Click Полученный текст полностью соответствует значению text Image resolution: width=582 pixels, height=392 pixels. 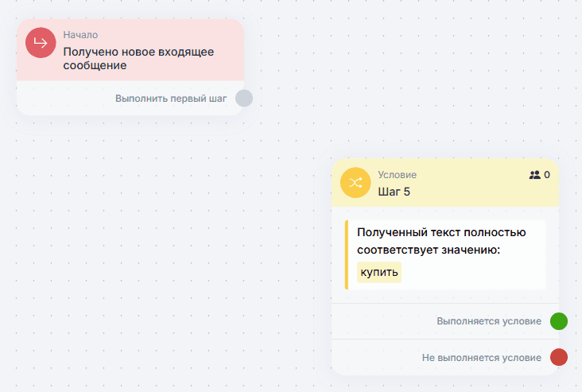[441, 241]
